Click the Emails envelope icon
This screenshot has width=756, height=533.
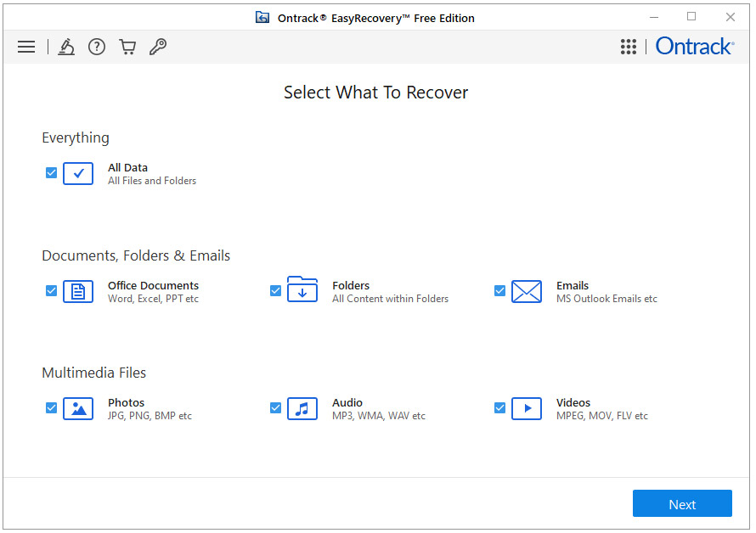coord(527,291)
